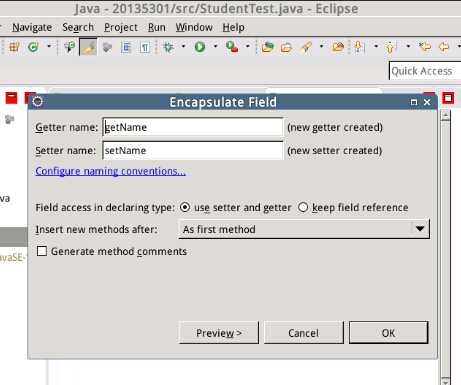Open the Configure naming conventions link
Image resolution: width=461 pixels, height=385 pixels.
[110, 171]
